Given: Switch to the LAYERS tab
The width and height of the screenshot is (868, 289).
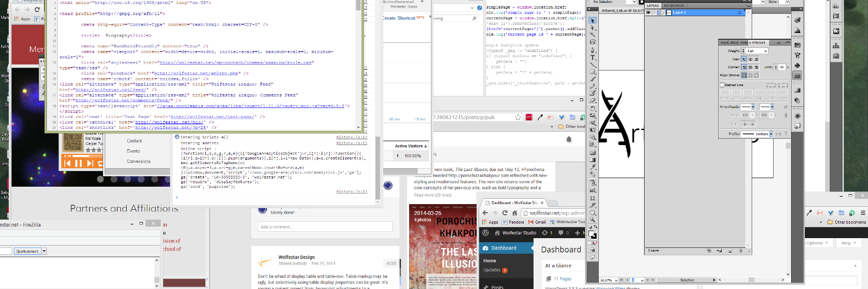Looking at the screenshot, I should [654, 5].
